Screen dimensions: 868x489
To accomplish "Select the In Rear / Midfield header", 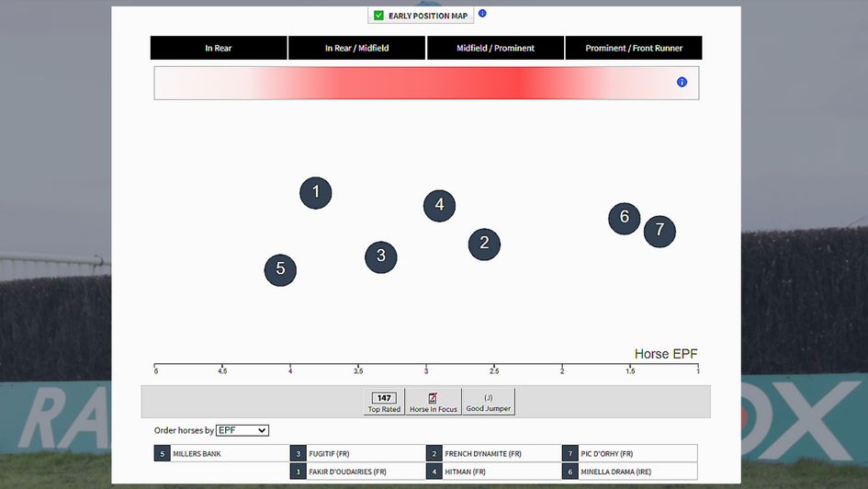I will 357,48.
